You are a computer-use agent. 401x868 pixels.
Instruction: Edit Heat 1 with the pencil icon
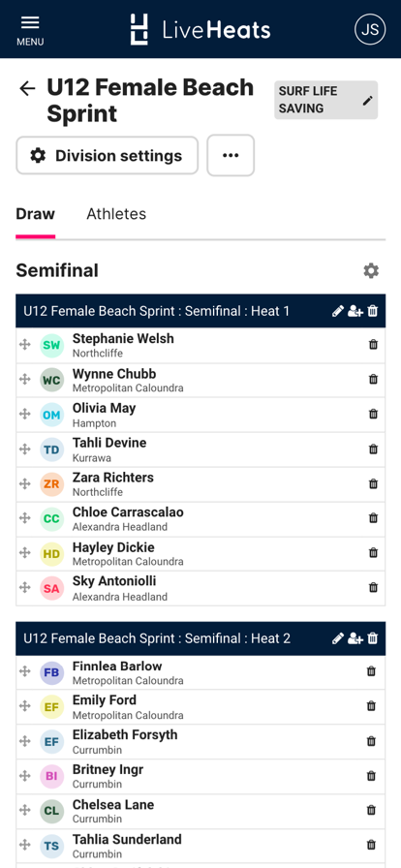(338, 311)
